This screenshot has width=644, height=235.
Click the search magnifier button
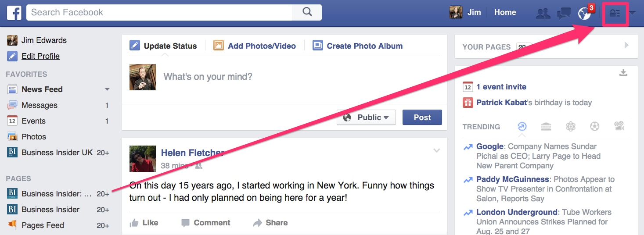pos(307,12)
